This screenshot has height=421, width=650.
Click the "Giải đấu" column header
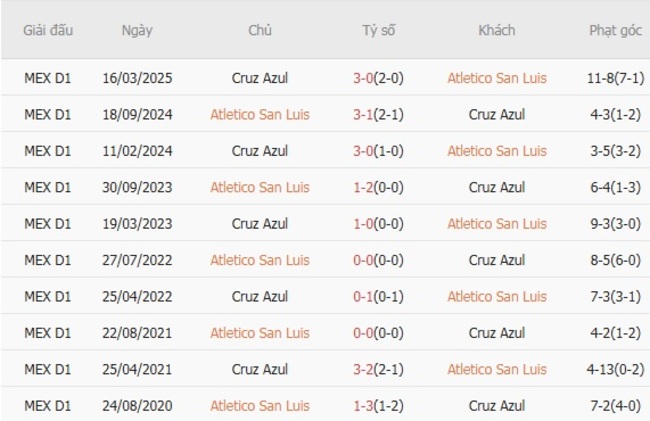tap(48, 30)
